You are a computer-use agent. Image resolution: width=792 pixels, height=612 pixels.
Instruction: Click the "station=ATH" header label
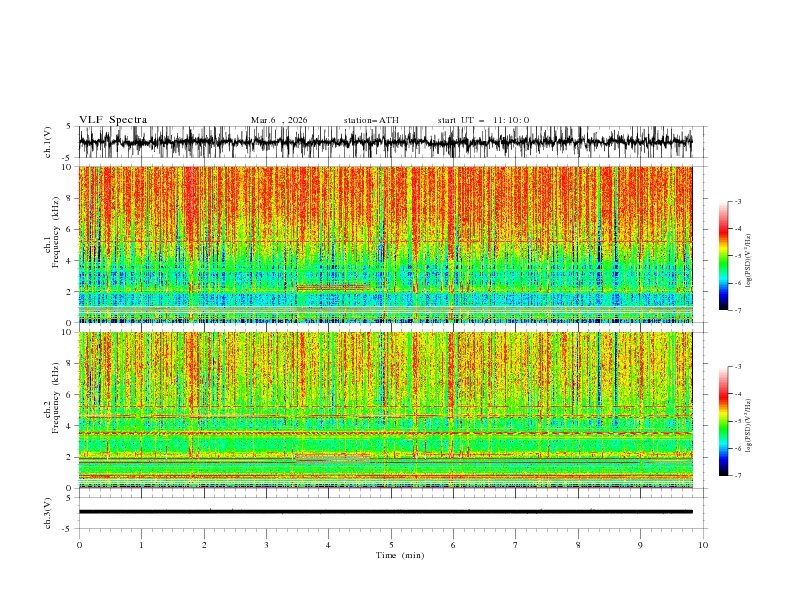click(371, 120)
